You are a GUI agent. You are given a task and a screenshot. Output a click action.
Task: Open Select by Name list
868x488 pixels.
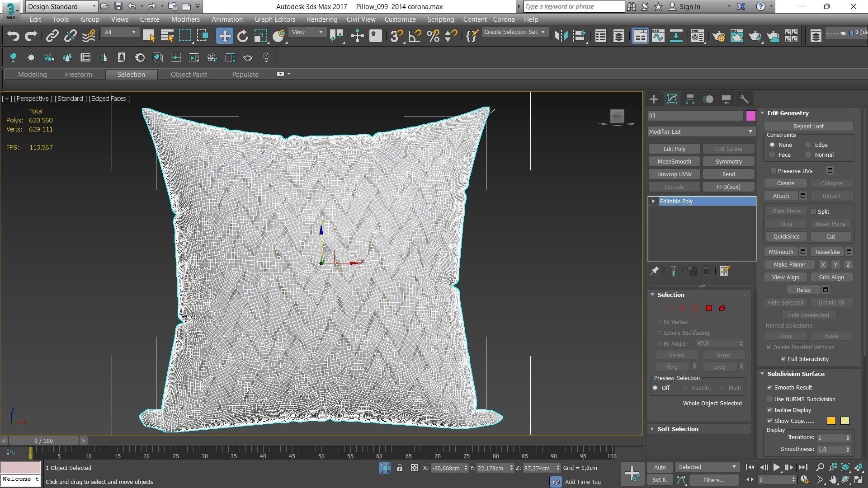pyautogui.click(x=167, y=36)
